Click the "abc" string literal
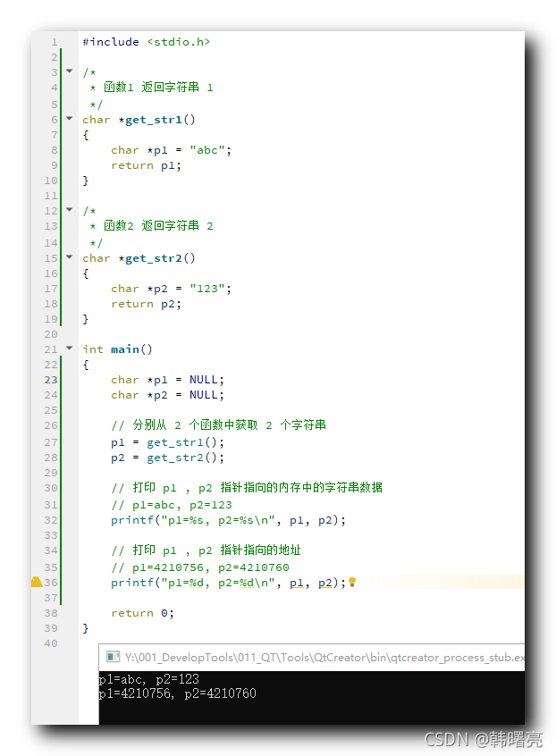556x756 pixels. tap(207, 150)
